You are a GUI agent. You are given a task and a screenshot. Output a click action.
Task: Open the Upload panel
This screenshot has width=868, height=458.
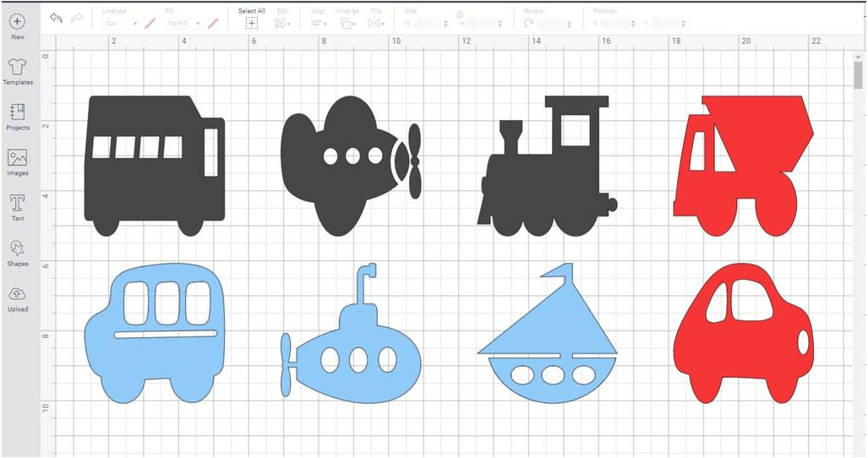point(17,299)
